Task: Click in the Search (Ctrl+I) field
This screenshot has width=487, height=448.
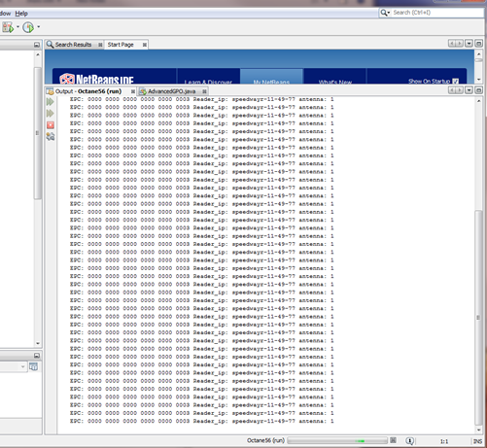Action: tap(437, 13)
